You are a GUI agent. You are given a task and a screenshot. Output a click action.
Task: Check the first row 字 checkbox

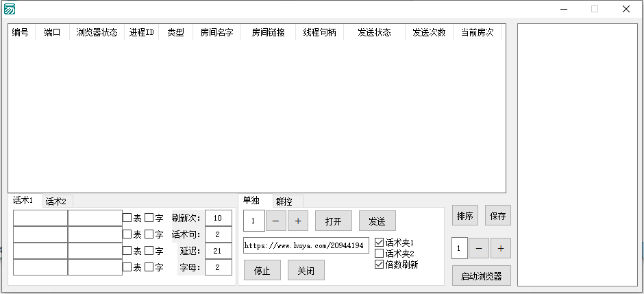149,218
